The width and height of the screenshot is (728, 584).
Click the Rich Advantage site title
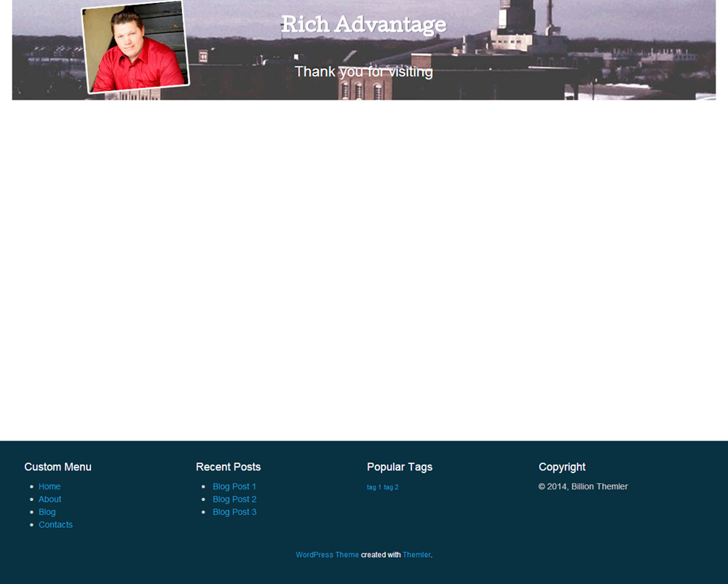[363, 25]
